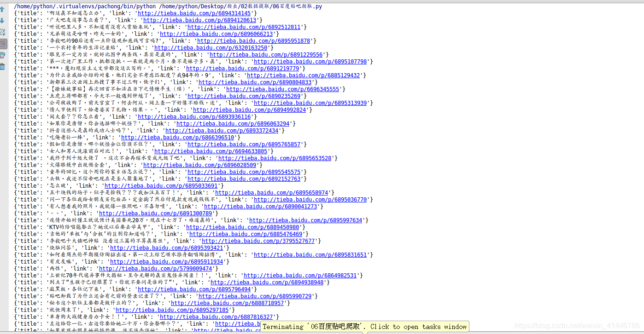644x334 pixels.
Task: Click link tieba.baidu.com/p/6694633805
Action: [x=211, y=151]
